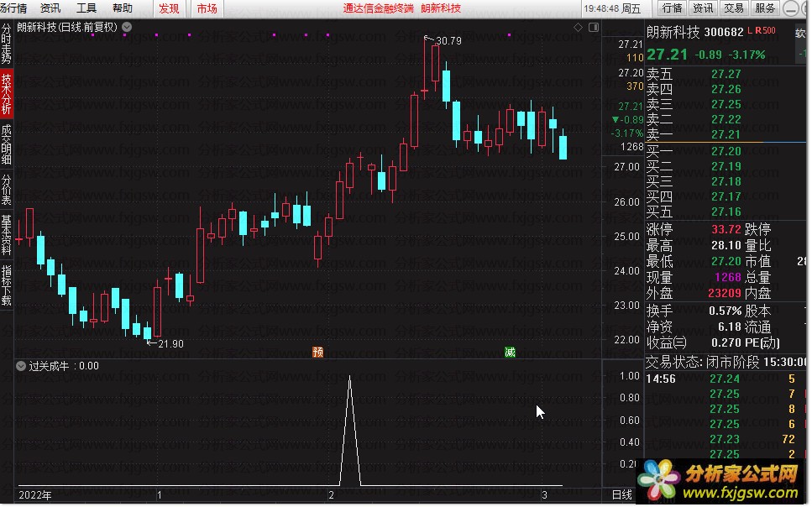
Task: Click the orange 预 marker on chart
Action: pyautogui.click(x=318, y=353)
